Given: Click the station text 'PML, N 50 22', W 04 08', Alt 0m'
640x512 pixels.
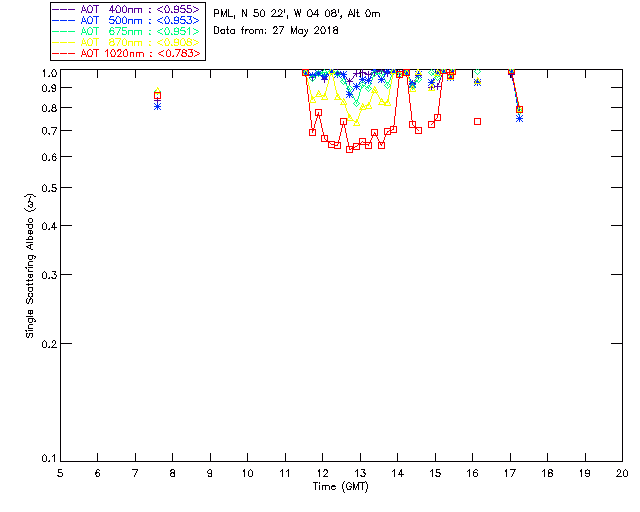Looking at the screenshot, I should pos(297,14).
